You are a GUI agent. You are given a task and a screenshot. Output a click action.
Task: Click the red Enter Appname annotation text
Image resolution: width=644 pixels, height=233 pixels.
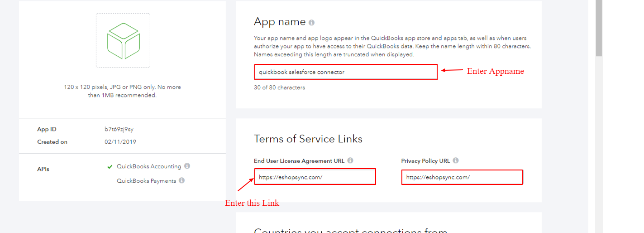coord(495,71)
